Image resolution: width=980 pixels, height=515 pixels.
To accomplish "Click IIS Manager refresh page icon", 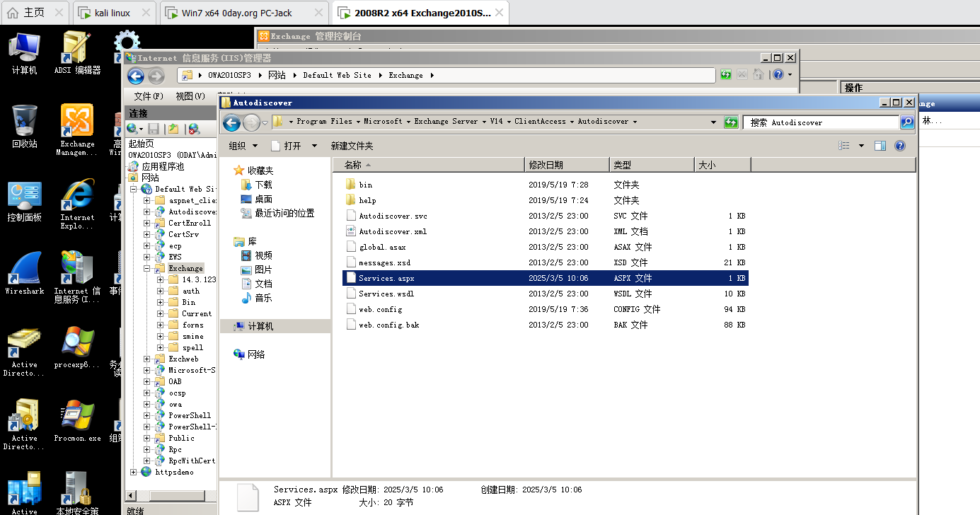I will (x=727, y=74).
